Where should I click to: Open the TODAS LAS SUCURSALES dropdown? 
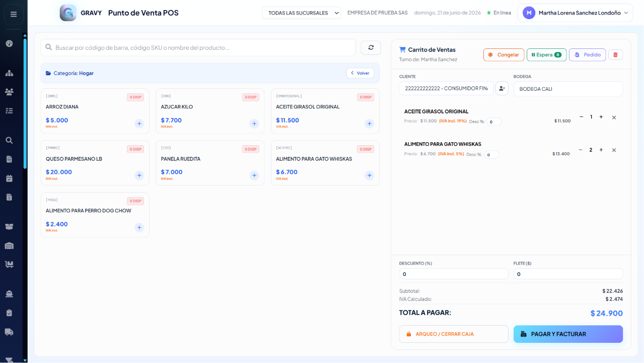302,13
